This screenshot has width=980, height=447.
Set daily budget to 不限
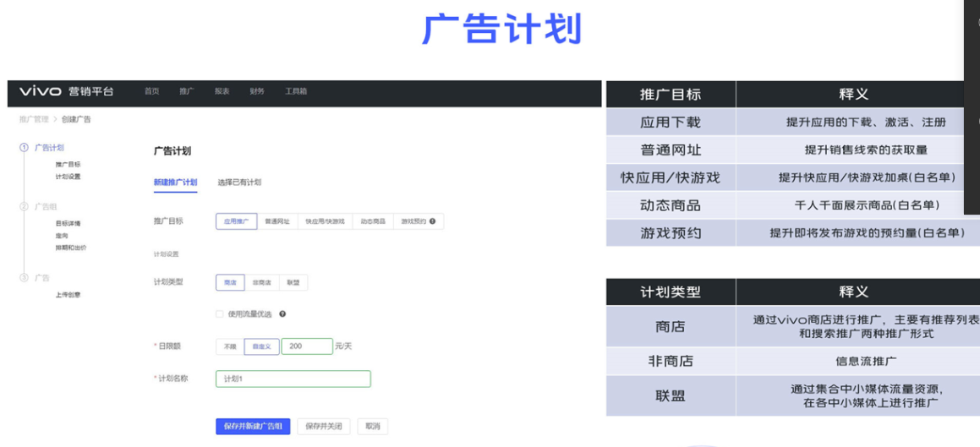pyautogui.click(x=230, y=346)
